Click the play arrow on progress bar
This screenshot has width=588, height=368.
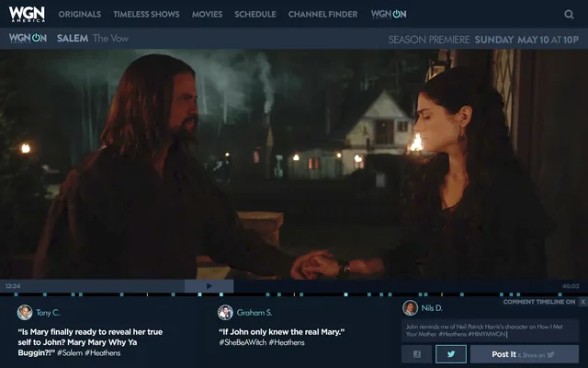coord(209,286)
